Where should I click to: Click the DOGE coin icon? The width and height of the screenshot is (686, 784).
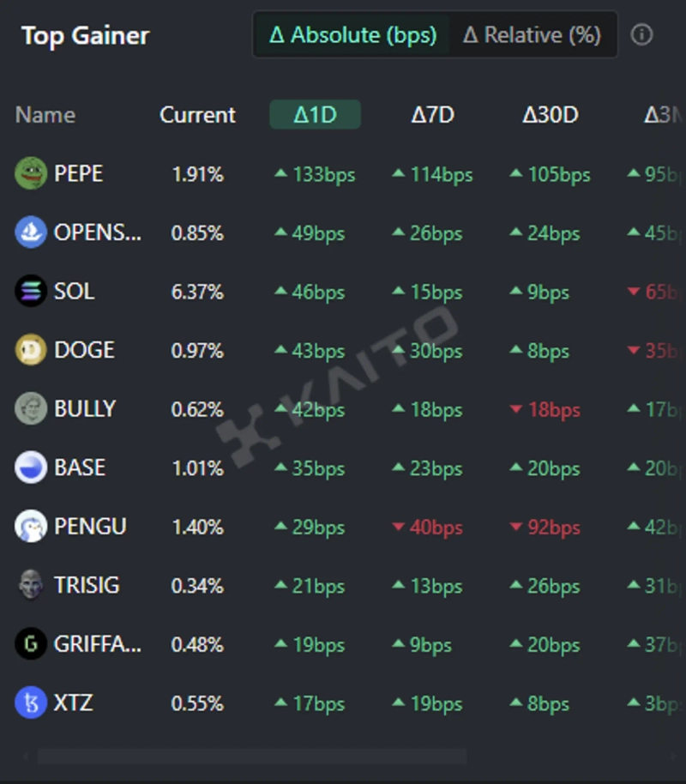pyautogui.click(x=31, y=350)
